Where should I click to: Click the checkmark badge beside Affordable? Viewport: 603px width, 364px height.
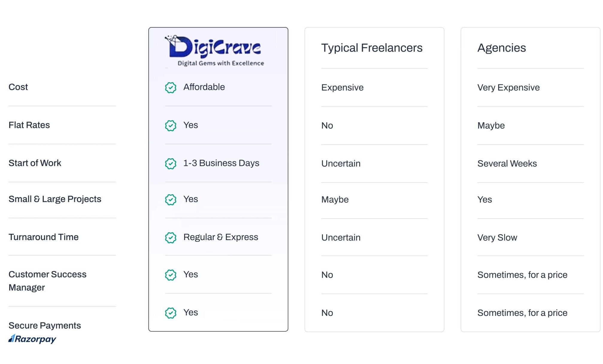[171, 87]
